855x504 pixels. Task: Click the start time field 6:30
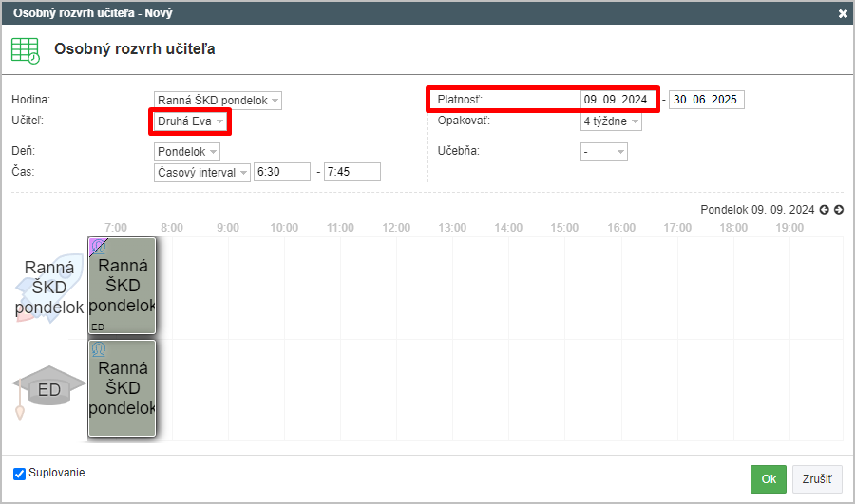282,172
